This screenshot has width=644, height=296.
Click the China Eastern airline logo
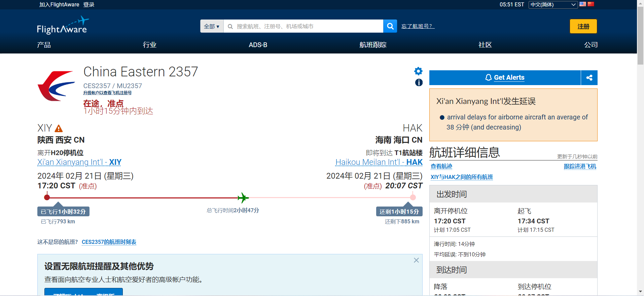pos(56,86)
